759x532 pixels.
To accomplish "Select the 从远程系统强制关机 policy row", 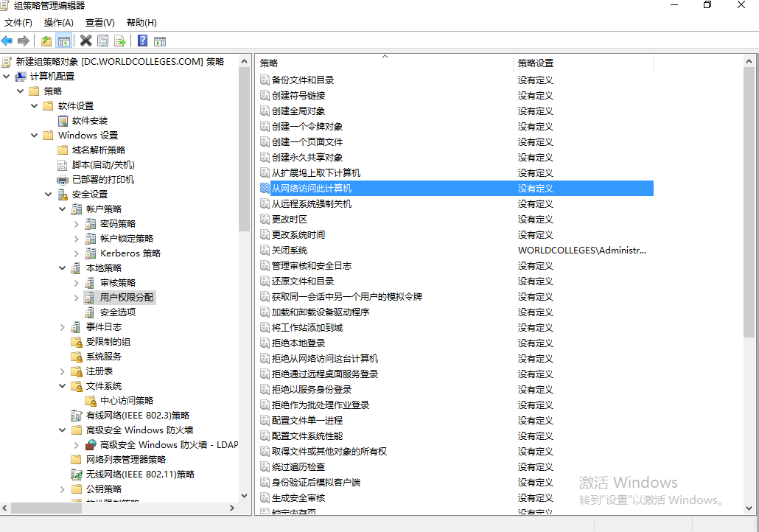I will coord(455,204).
